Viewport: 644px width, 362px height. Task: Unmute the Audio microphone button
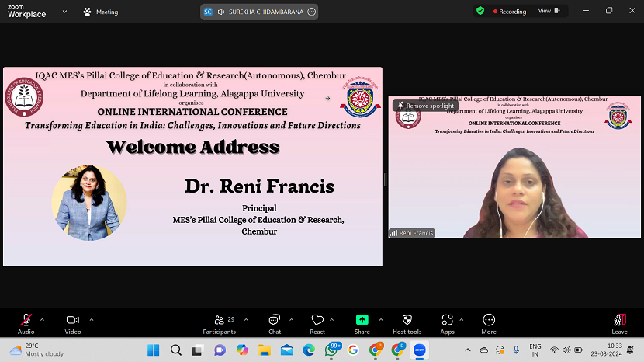(x=26, y=324)
